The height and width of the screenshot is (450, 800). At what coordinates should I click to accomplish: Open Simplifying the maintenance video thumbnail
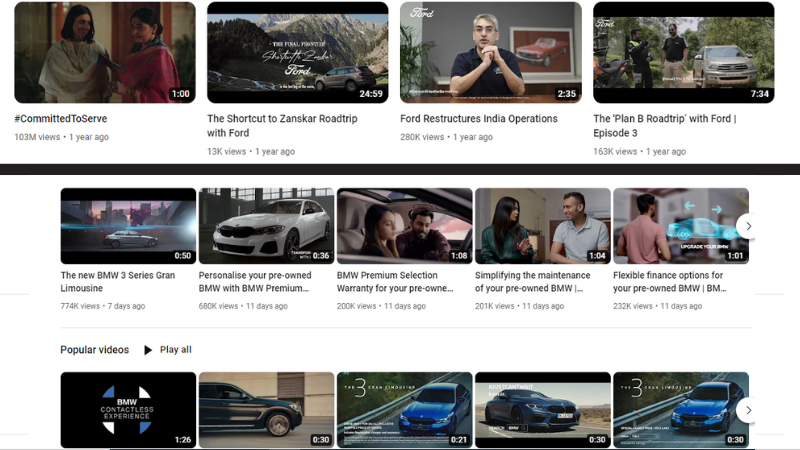(x=543, y=226)
